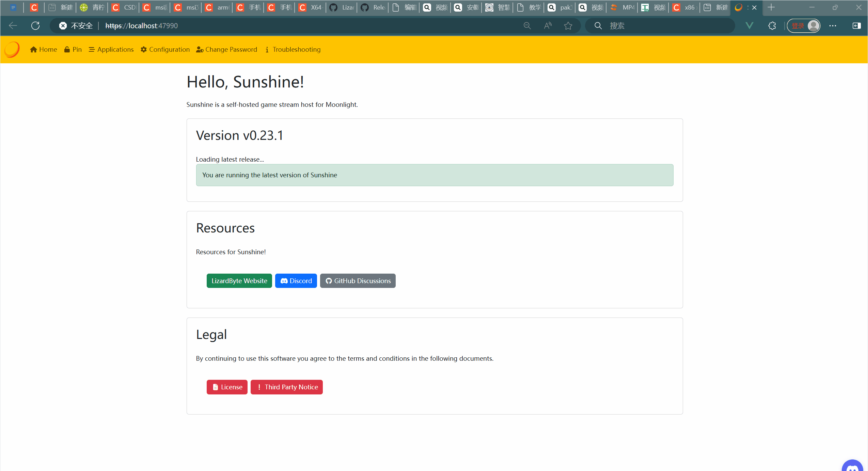Click the Troubleshooting info icon
This screenshot has height=471, width=868.
(x=267, y=49)
